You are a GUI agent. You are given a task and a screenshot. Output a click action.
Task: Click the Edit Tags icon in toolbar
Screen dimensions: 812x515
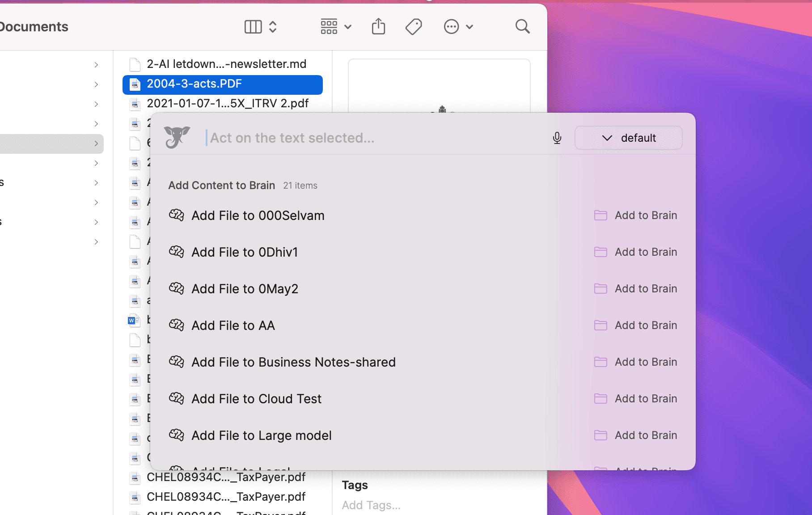[414, 27]
